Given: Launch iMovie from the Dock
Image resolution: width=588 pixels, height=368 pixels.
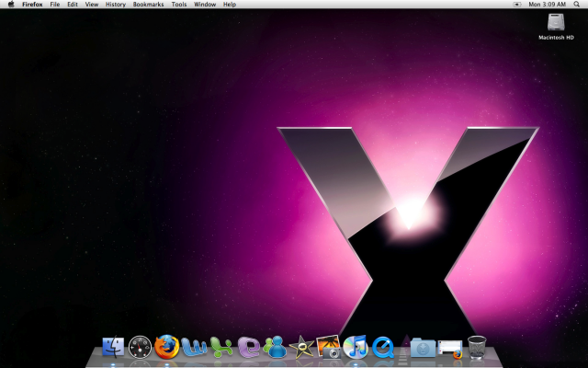Looking at the screenshot, I should pos(302,347).
